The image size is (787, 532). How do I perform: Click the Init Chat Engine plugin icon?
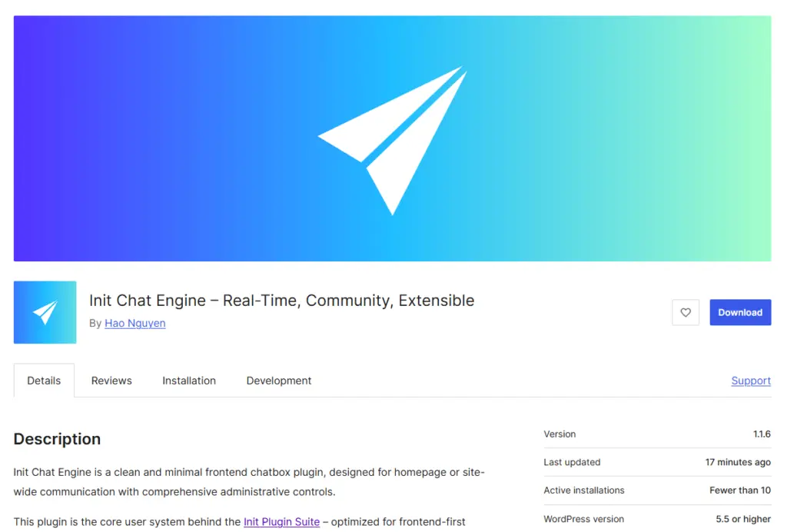tap(45, 312)
